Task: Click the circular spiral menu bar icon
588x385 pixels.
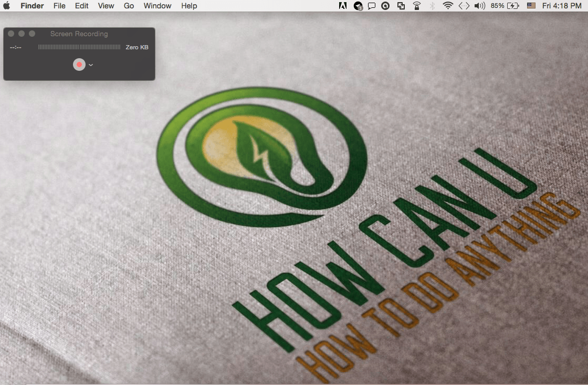Action: click(x=385, y=6)
